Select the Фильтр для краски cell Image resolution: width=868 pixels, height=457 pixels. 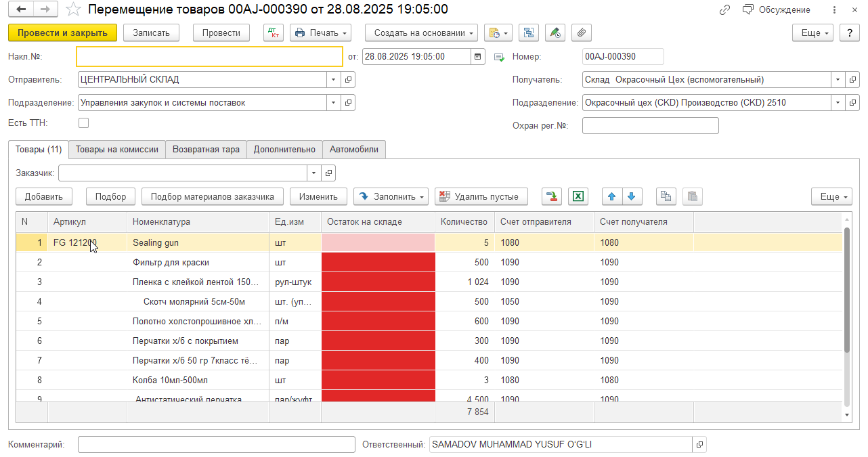tap(198, 262)
